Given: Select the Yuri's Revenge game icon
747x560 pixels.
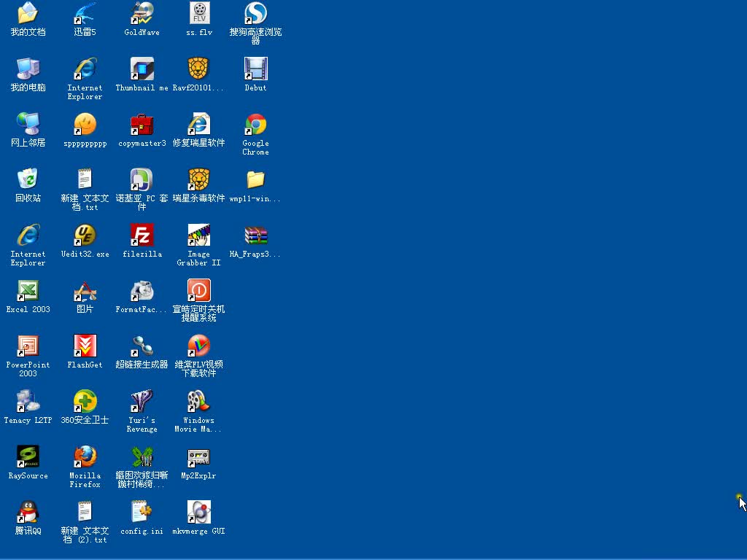Looking at the screenshot, I should tap(142, 402).
